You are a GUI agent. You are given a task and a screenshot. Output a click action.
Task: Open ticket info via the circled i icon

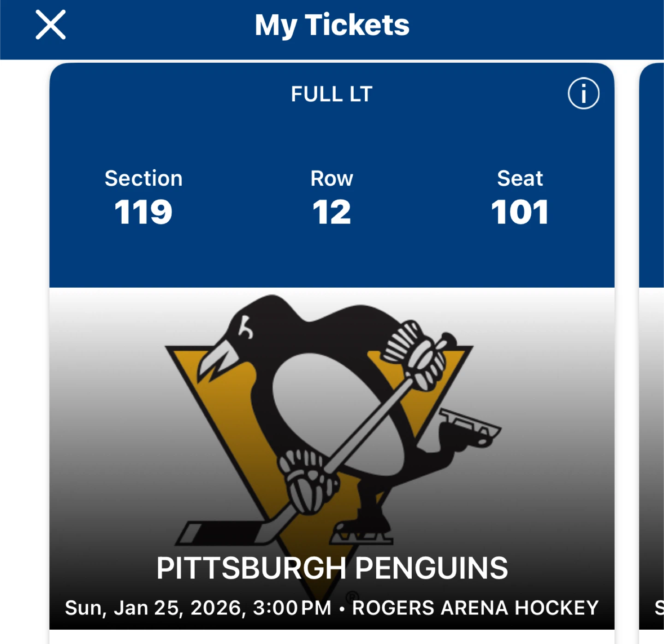coord(583,93)
